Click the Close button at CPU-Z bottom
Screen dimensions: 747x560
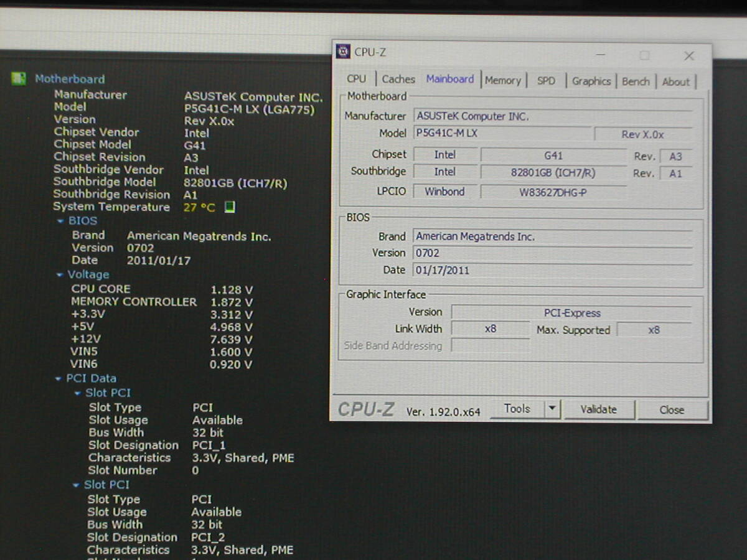pyautogui.click(x=672, y=410)
